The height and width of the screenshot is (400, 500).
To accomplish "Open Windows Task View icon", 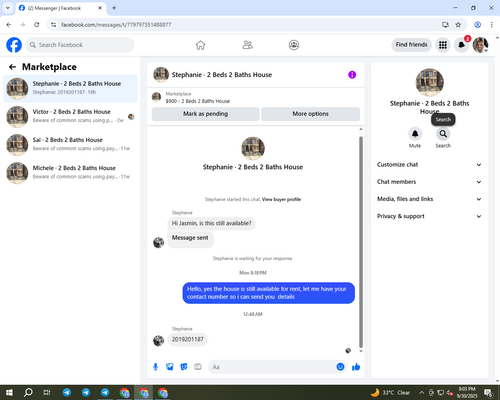I will (47, 393).
